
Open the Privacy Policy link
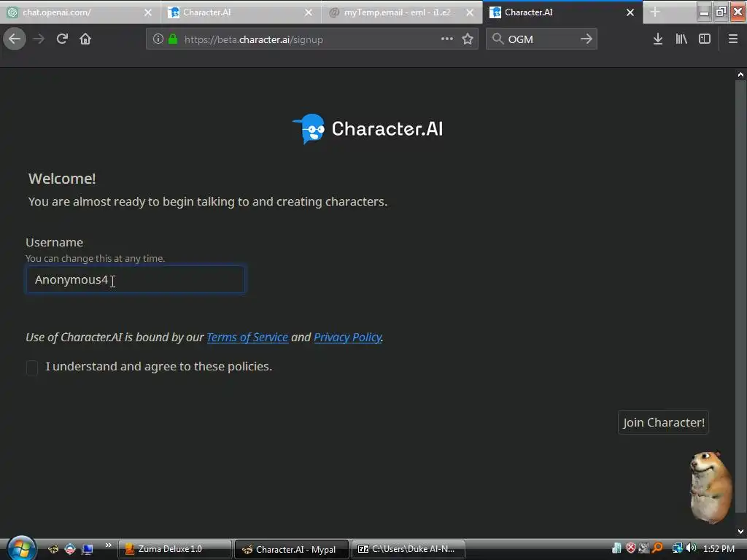pyautogui.click(x=348, y=337)
